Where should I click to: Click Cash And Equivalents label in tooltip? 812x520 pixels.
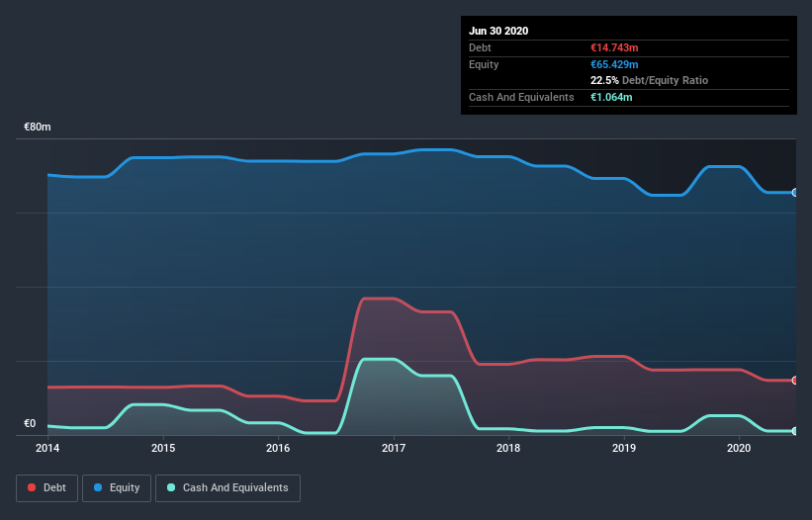pos(521,97)
